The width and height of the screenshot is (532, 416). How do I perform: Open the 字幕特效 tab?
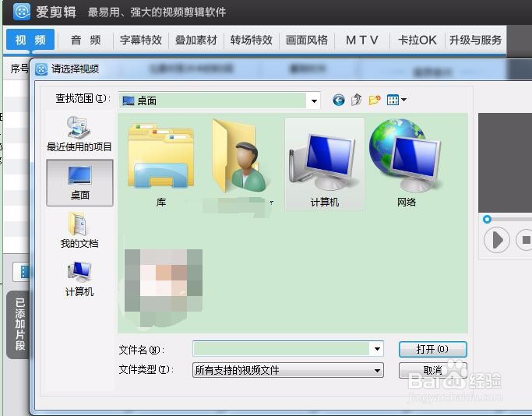tap(141, 40)
